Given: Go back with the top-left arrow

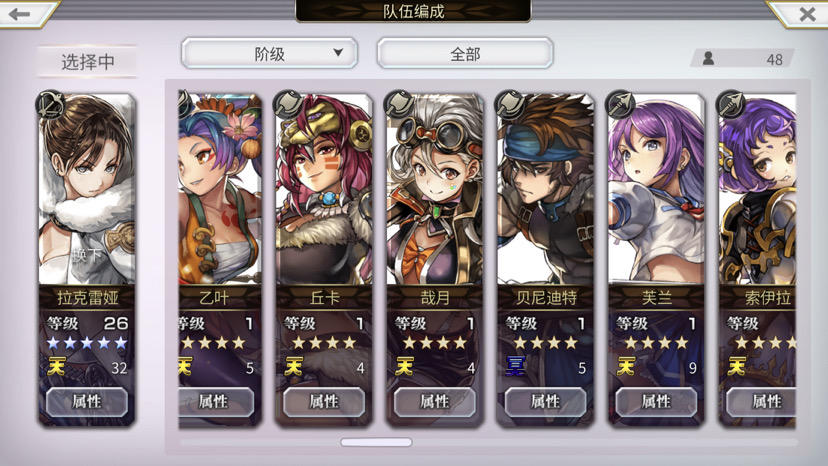Looking at the screenshot, I should pyautogui.click(x=21, y=14).
